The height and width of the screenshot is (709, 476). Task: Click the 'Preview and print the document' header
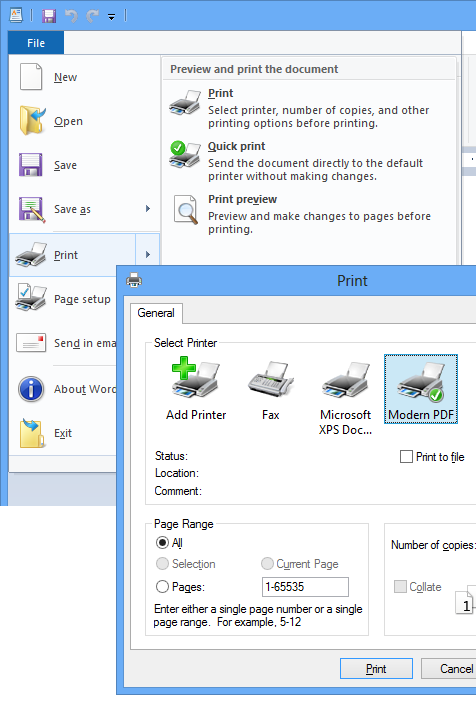[254, 69]
